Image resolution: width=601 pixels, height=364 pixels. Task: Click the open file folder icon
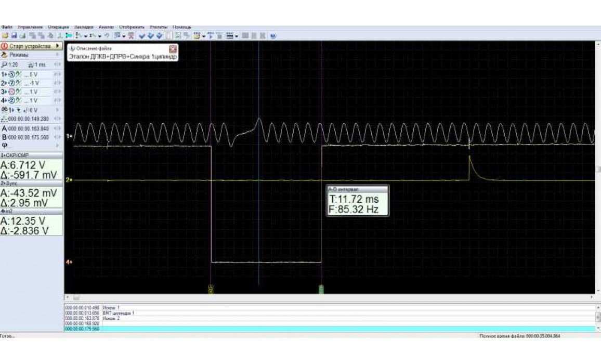pyautogui.click(x=5, y=36)
